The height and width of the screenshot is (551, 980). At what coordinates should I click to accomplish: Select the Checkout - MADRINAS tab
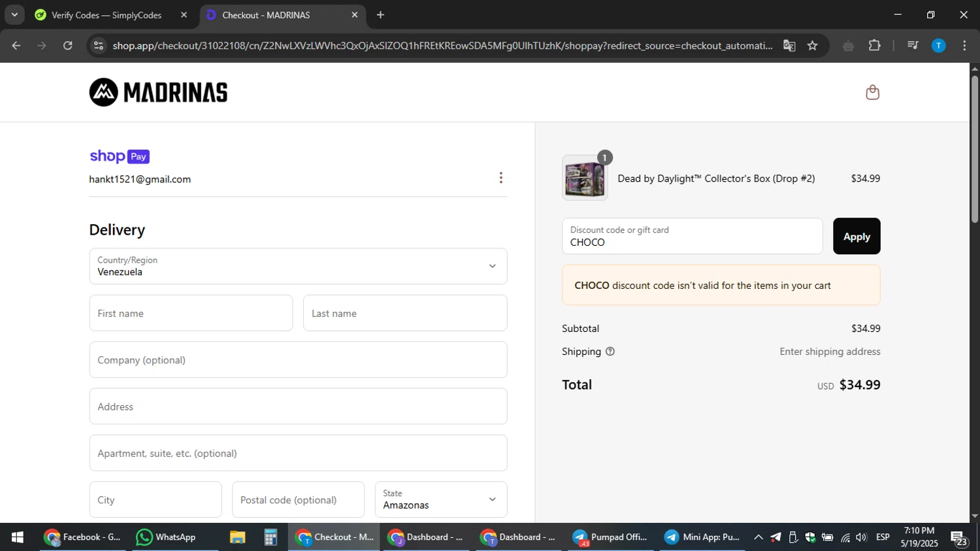[266, 15]
